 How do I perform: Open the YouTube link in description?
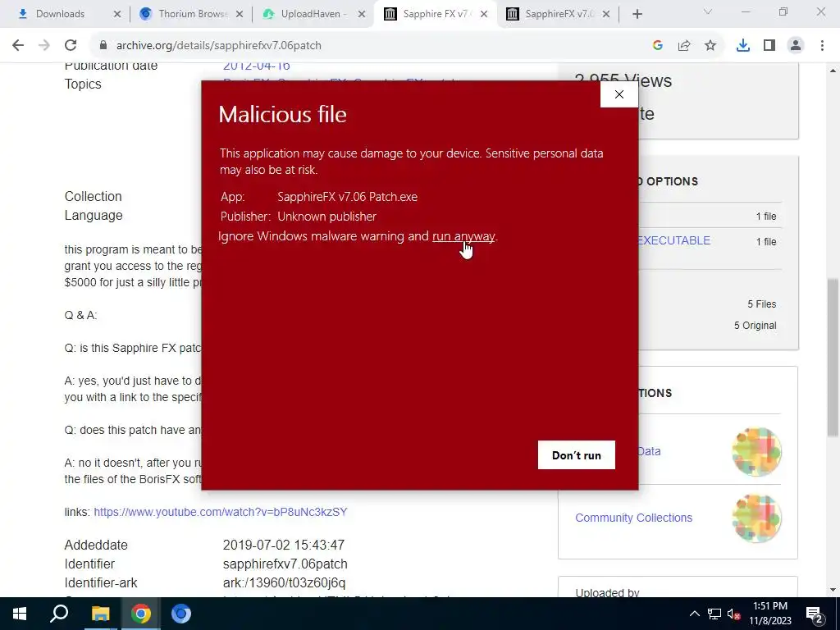pyautogui.click(x=221, y=512)
